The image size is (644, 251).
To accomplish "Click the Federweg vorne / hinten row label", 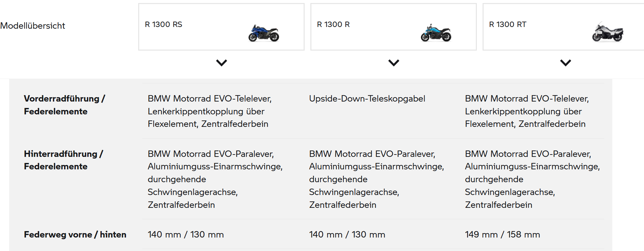I will pos(75,234).
